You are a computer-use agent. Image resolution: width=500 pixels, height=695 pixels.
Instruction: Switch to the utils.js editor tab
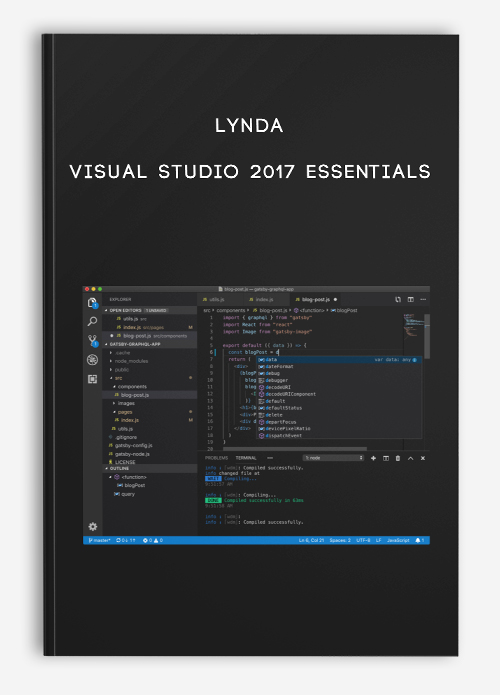pyautogui.click(x=214, y=300)
